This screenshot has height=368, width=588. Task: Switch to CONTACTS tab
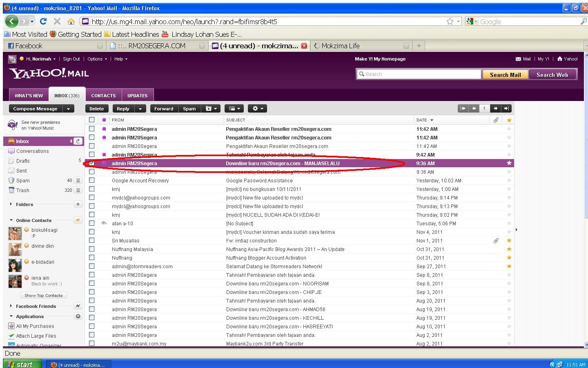pos(103,95)
